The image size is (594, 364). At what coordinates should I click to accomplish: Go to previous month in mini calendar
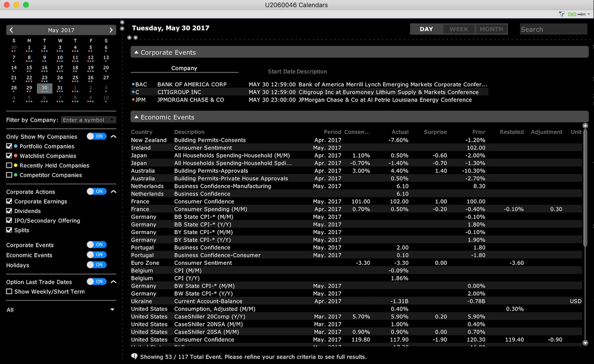click(x=11, y=30)
